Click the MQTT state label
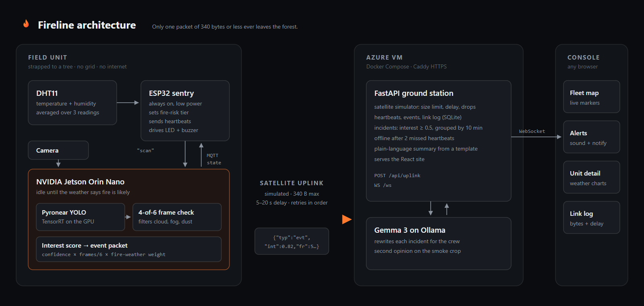This screenshot has height=306, width=644. [214, 159]
